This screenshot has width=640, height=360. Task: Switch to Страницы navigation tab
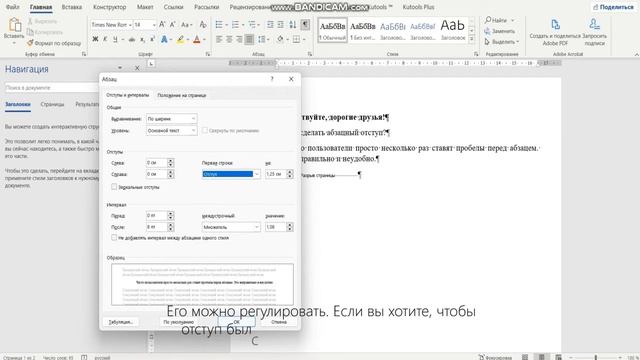tap(52, 104)
